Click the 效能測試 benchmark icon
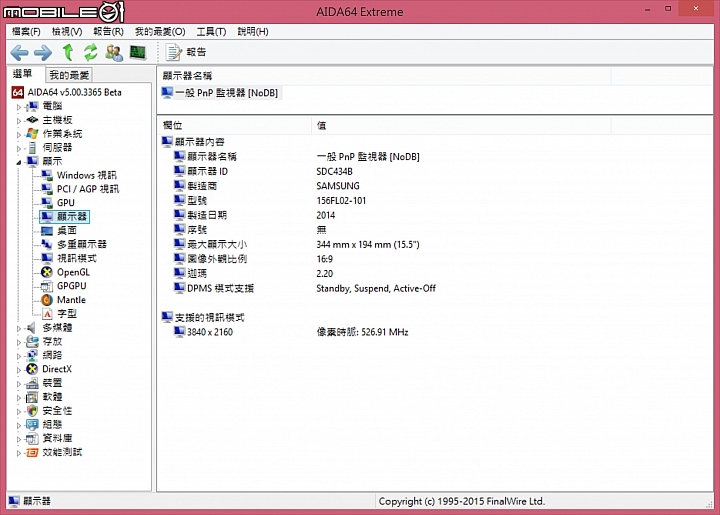The image size is (720, 515). pyautogui.click(x=32, y=453)
